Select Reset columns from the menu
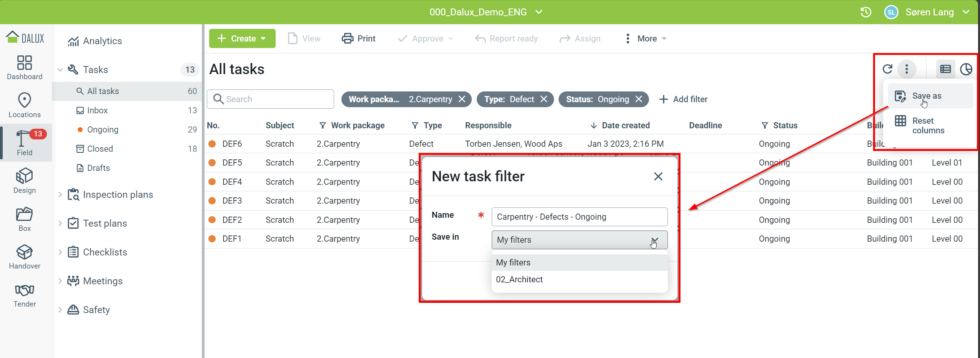This screenshot has height=358, width=980. 927,126
